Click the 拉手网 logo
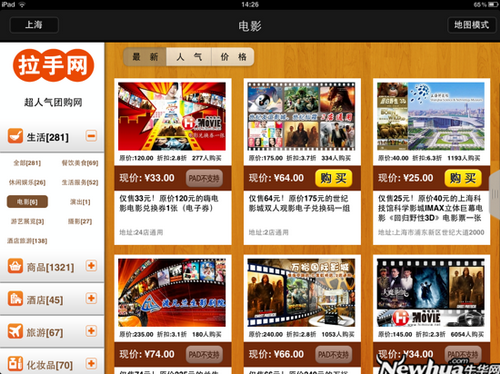The height and width of the screenshot is (374, 500). [53, 65]
